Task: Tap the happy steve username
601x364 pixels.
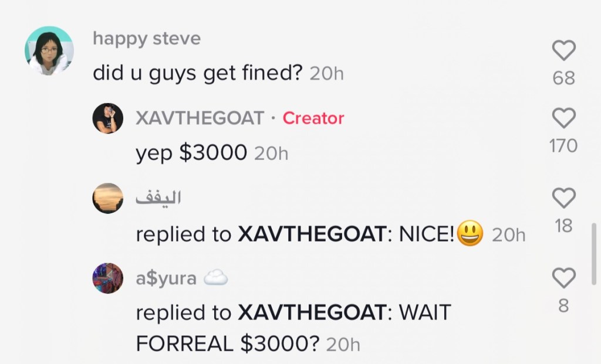Action: pos(146,39)
